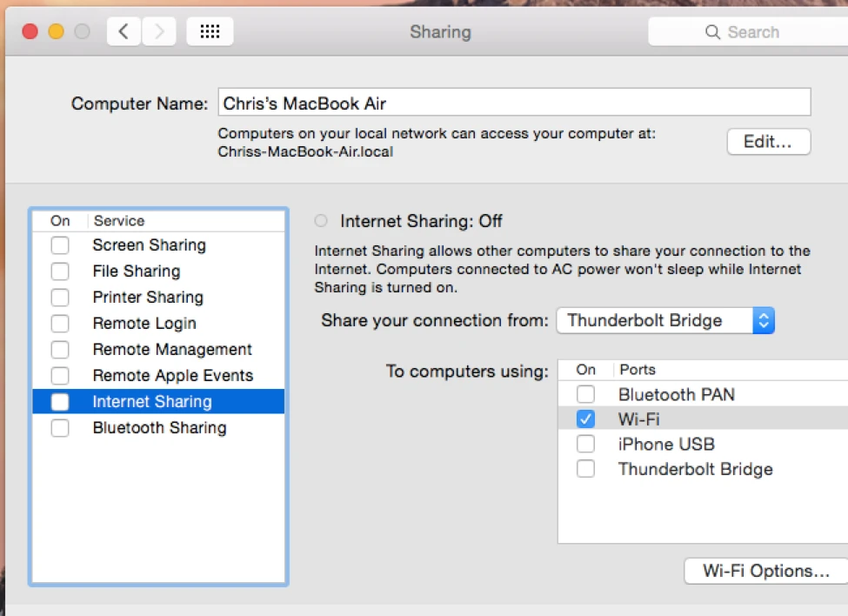This screenshot has width=848, height=616.
Task: Enable the Internet Sharing checkbox
Action: click(x=60, y=402)
